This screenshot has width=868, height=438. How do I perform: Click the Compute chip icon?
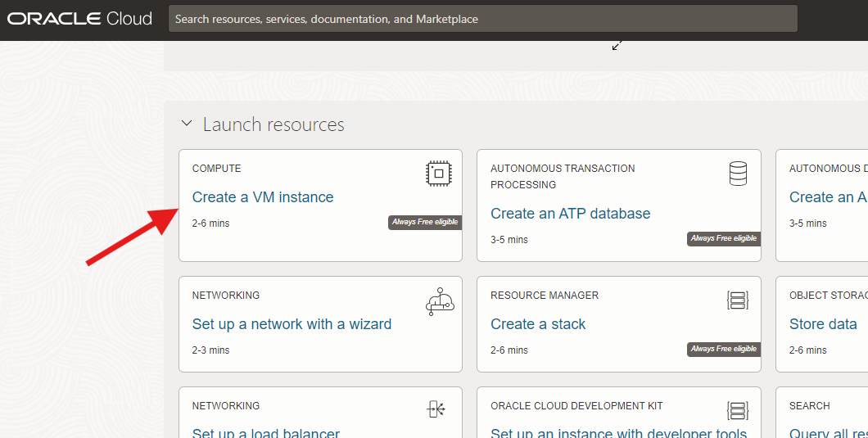click(439, 173)
